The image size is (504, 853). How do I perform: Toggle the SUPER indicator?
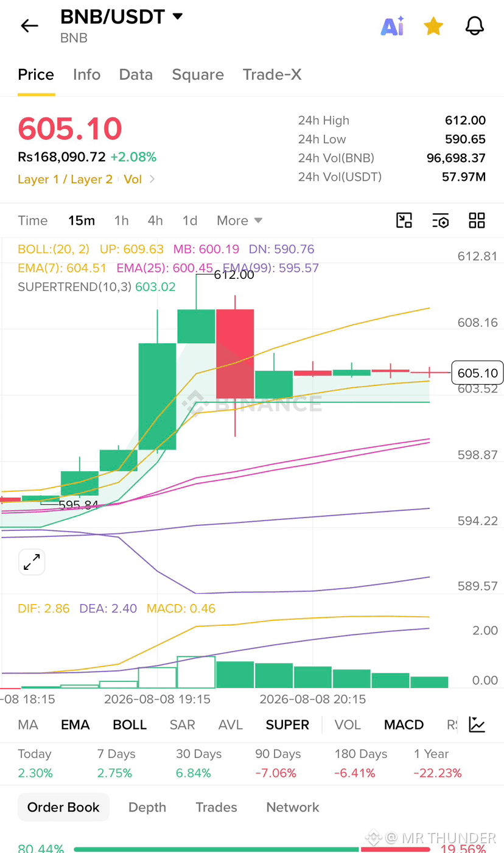287,725
